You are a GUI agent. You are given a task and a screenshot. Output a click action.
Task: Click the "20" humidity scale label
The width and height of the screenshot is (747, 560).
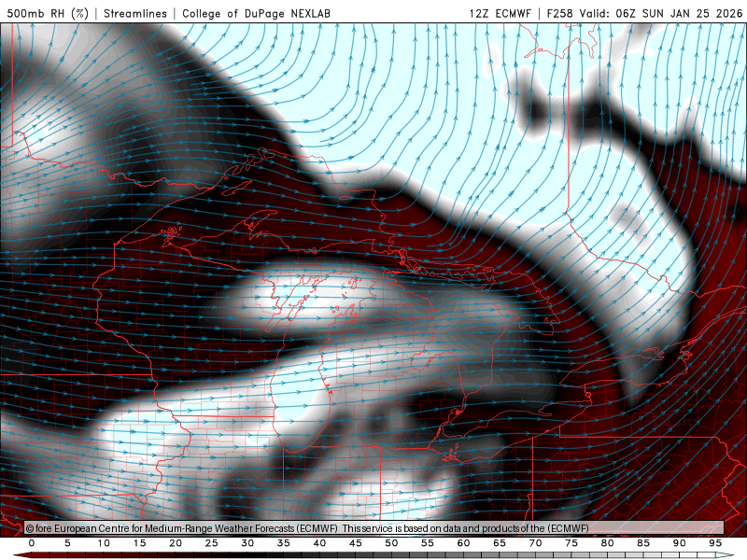pyautogui.click(x=176, y=543)
